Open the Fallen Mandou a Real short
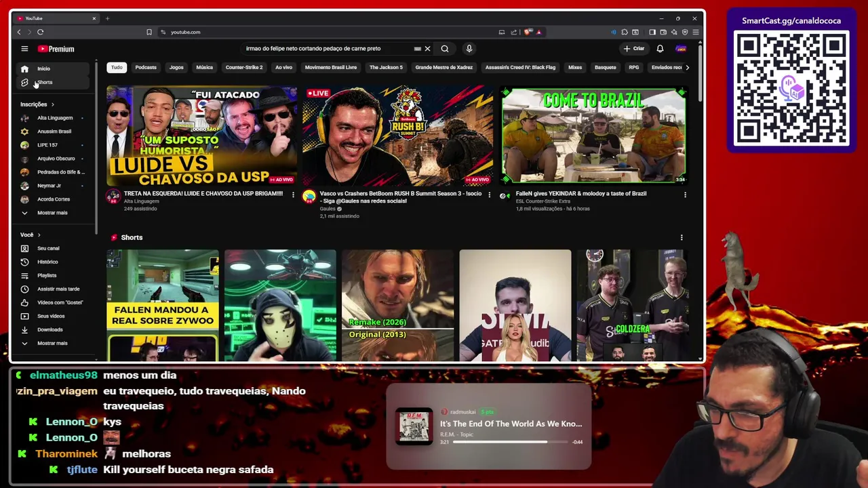The height and width of the screenshot is (488, 868). (163, 305)
